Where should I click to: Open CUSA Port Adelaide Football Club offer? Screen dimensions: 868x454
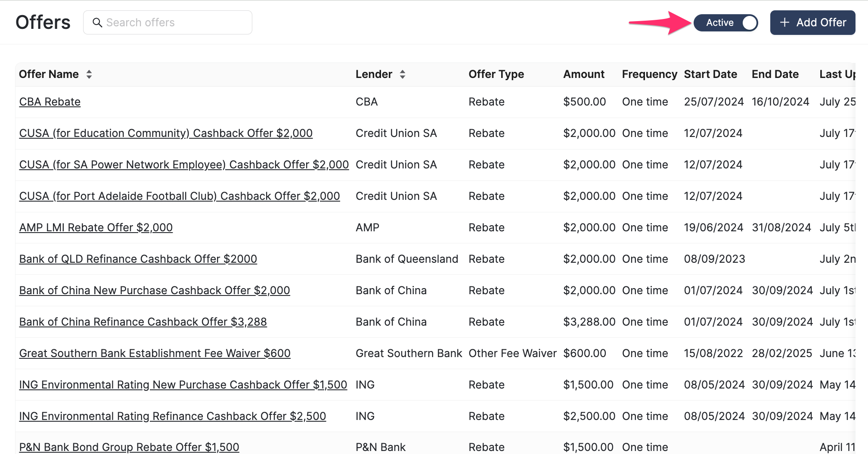(180, 196)
